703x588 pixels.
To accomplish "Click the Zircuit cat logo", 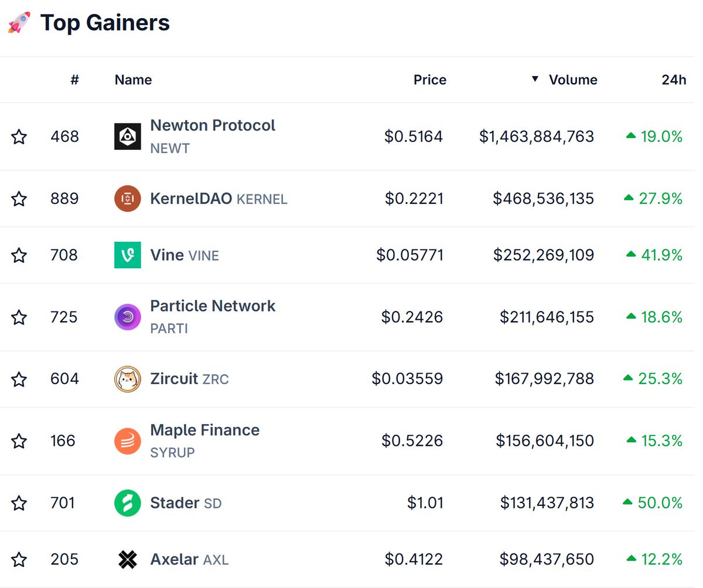I will 127,379.
